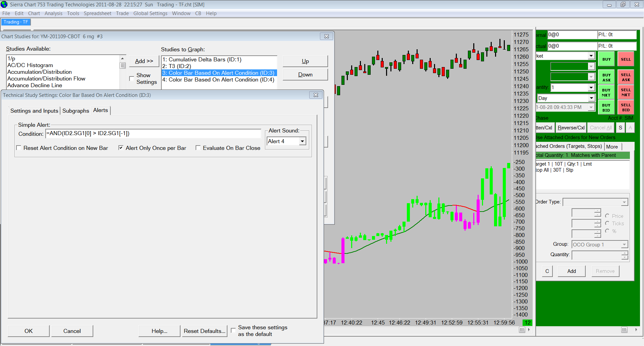Click the BUY ASK button
Screen dimensions: 644x346
point(606,77)
